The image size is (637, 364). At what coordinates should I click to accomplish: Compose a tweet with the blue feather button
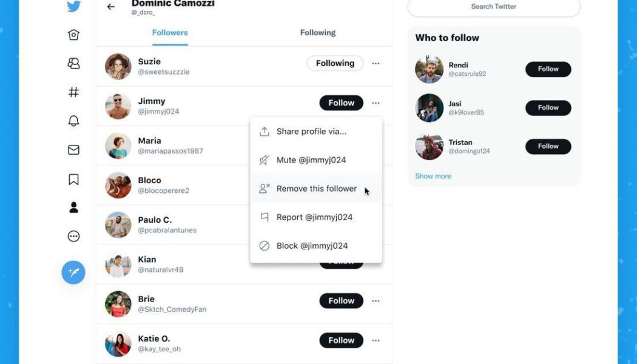tap(73, 272)
